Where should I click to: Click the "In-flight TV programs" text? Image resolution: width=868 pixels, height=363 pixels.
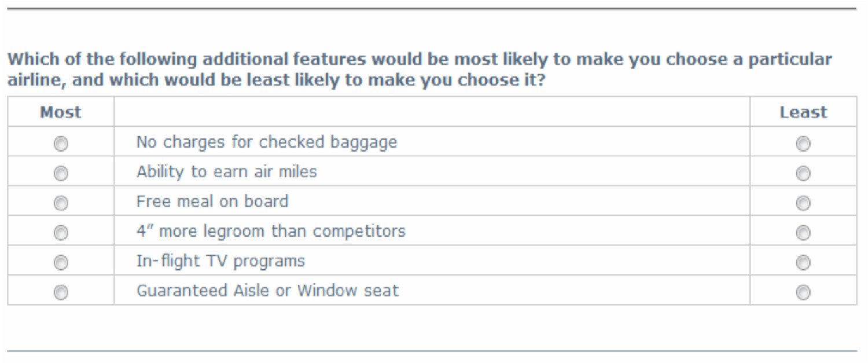point(220,261)
